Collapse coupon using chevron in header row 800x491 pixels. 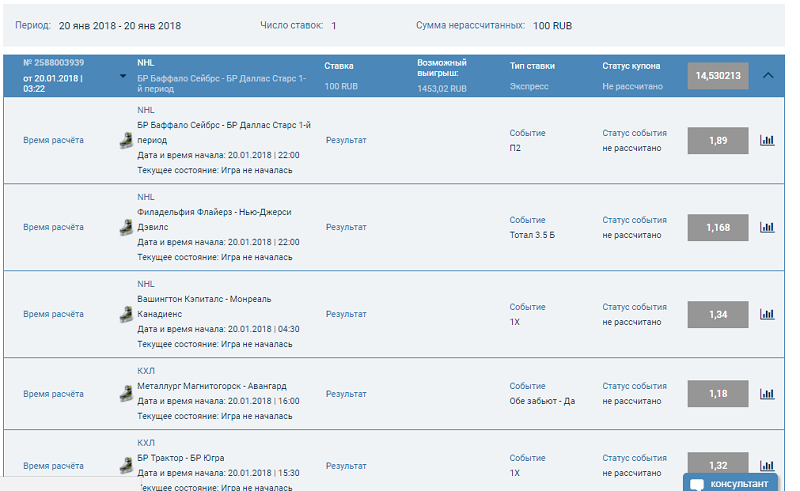point(768,75)
